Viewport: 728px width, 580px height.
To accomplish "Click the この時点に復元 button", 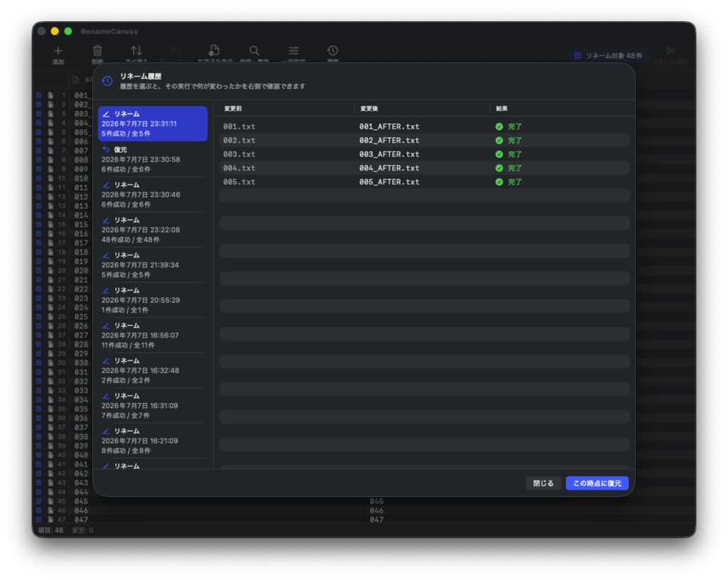I will [x=597, y=483].
